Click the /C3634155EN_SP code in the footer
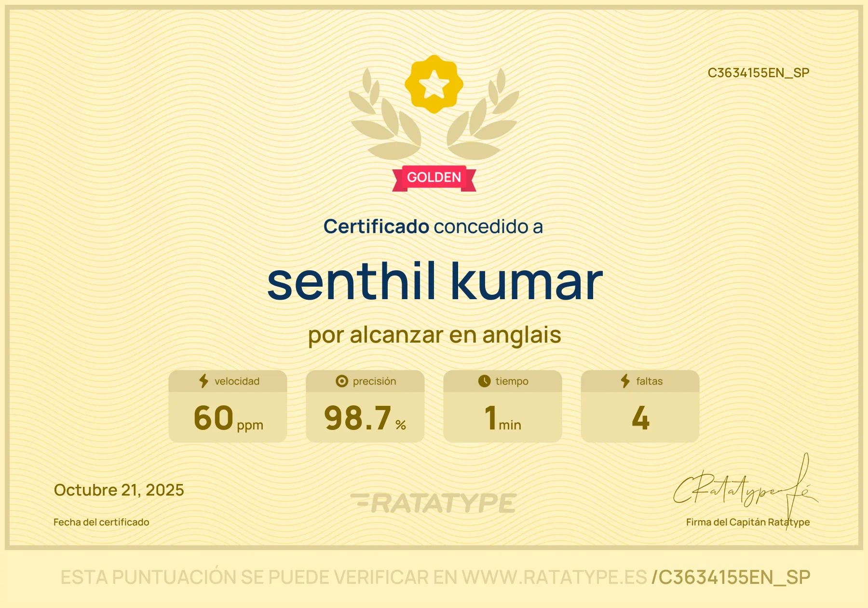Viewport: 868px width, 608px height. tap(731, 578)
